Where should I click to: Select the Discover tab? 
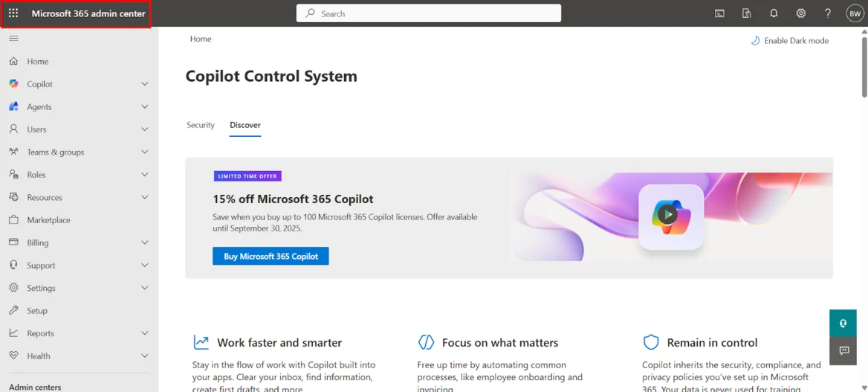(x=245, y=125)
